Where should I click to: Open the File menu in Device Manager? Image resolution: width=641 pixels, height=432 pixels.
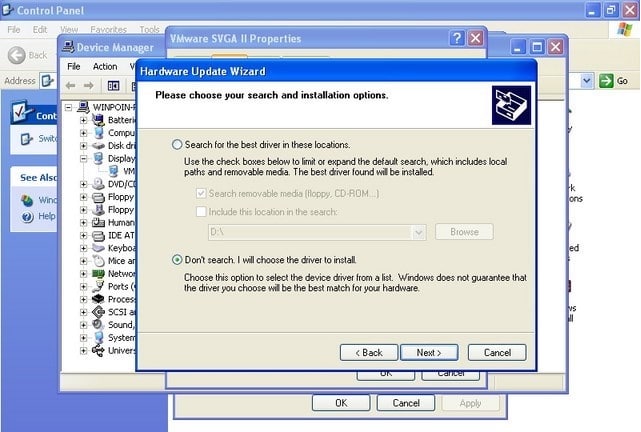[x=74, y=66]
